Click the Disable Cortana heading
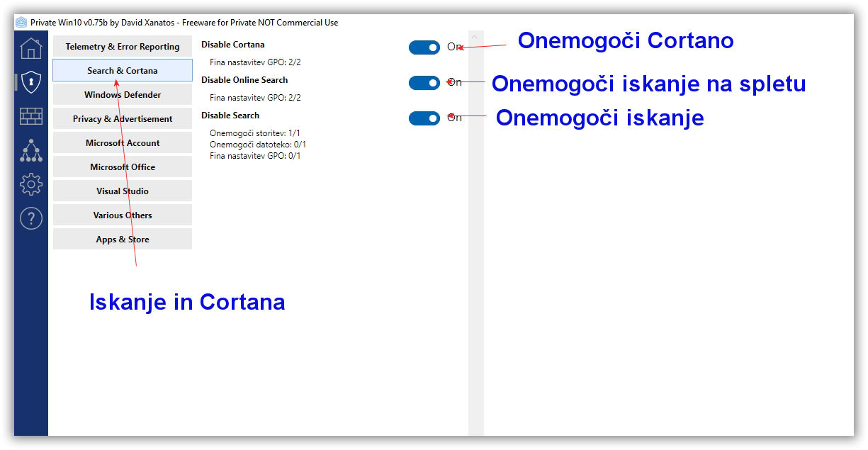The width and height of the screenshot is (868, 450). [233, 45]
